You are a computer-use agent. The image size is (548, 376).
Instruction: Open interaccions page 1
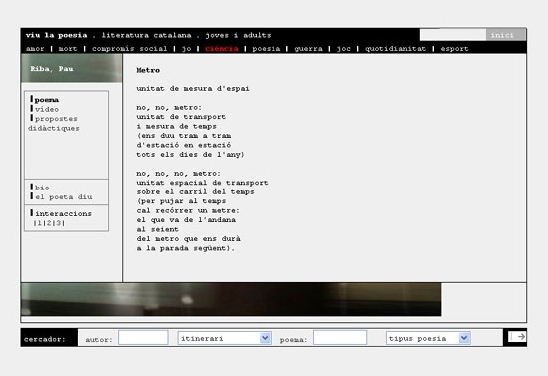(39, 223)
